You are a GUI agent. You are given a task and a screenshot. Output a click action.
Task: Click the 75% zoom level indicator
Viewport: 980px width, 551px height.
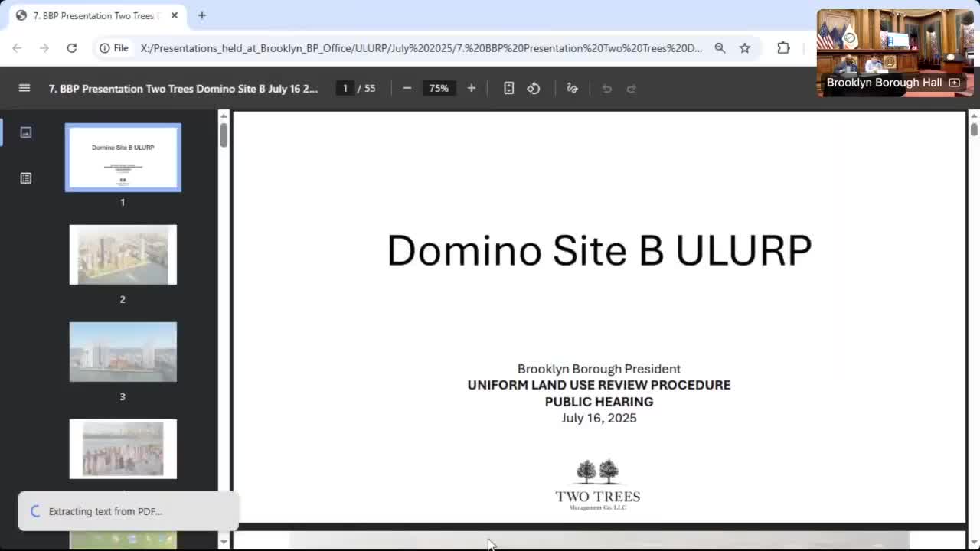point(439,88)
